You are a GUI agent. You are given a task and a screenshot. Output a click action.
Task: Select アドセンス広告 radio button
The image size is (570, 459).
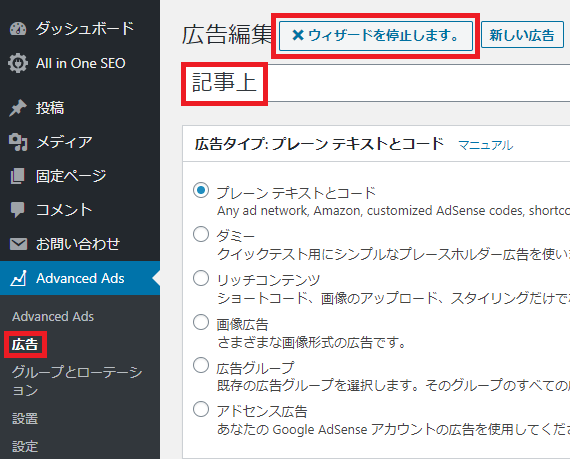click(x=201, y=409)
